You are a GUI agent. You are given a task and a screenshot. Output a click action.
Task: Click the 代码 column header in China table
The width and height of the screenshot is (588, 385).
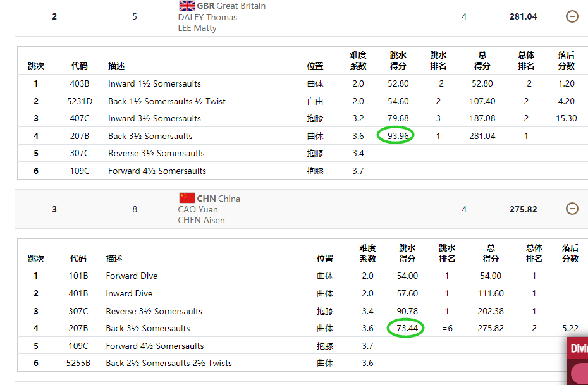(78, 259)
